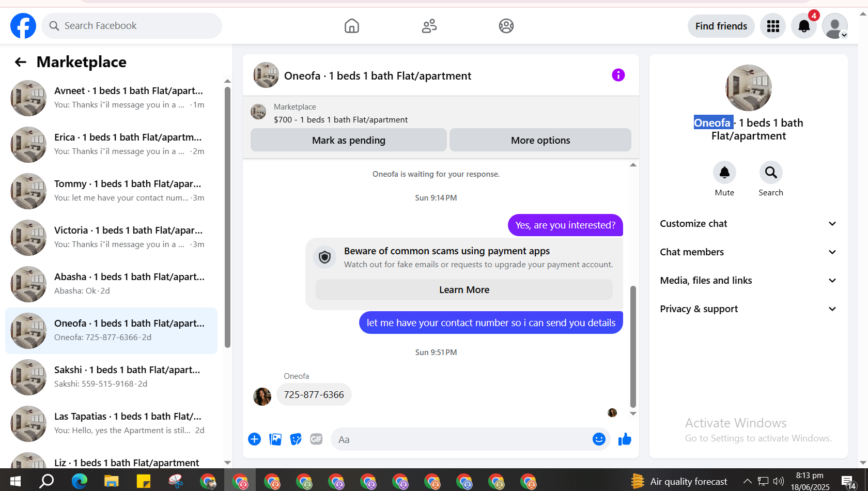Open Windows taskbar search
Screen dimensions: 868x491
pos(47,481)
